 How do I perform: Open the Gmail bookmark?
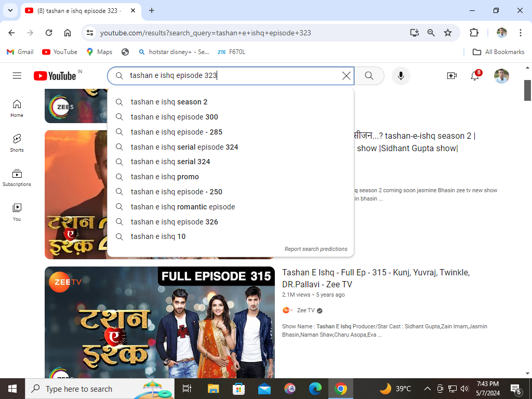pyautogui.click(x=20, y=52)
